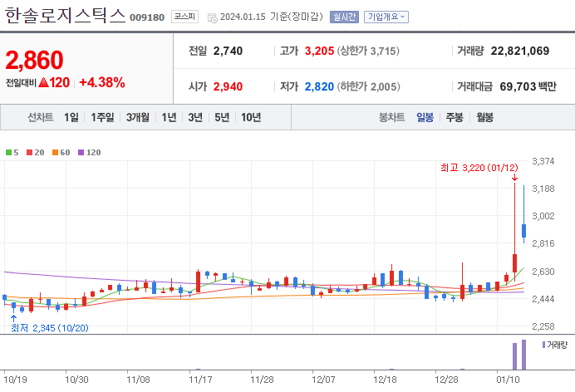Select the 10년 line chart tab

point(251,117)
